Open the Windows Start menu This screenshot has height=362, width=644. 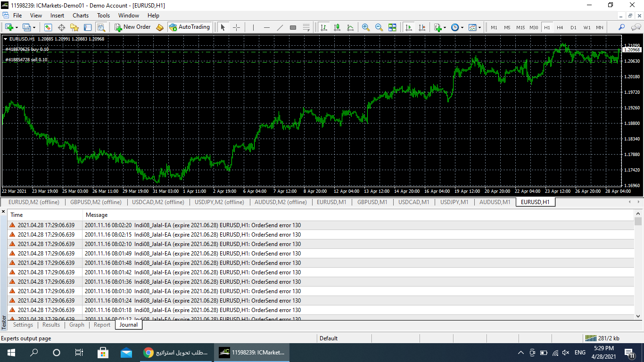11,353
